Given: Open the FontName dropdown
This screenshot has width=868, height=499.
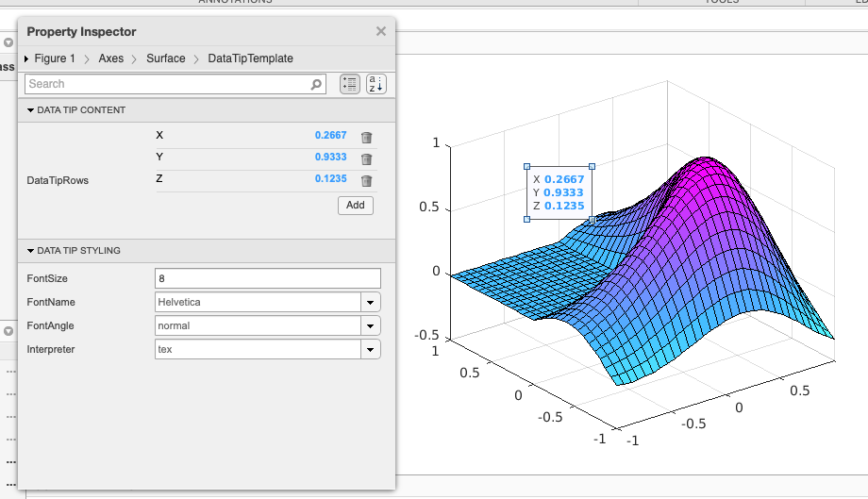Looking at the screenshot, I should [371, 302].
